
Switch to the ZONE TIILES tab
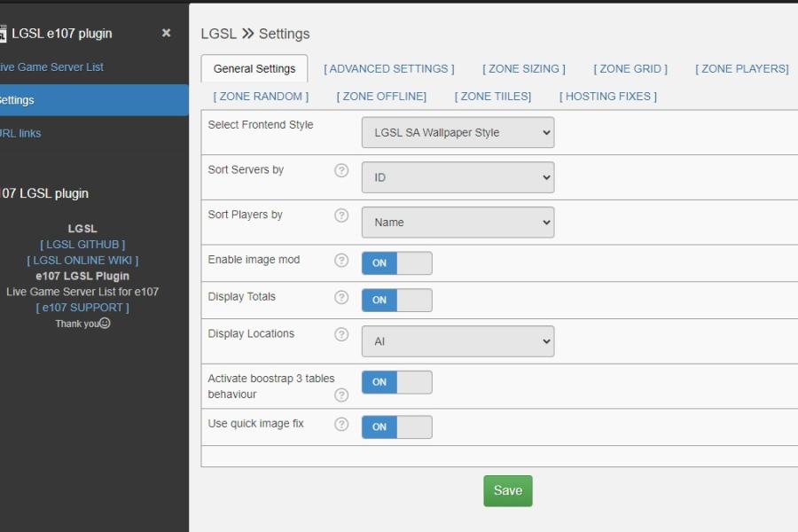tap(493, 97)
